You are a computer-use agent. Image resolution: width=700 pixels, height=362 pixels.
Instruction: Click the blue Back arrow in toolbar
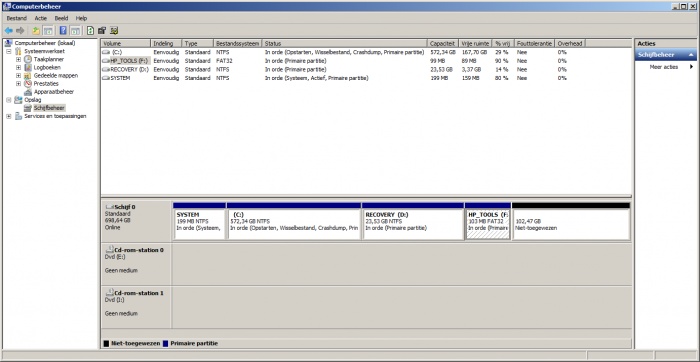point(8,31)
